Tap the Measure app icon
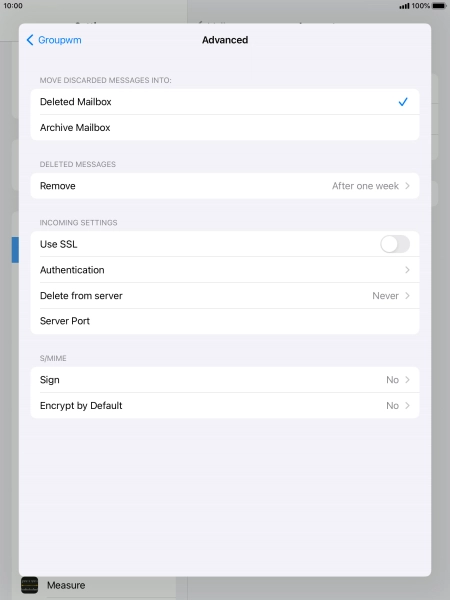 pyautogui.click(x=29, y=585)
